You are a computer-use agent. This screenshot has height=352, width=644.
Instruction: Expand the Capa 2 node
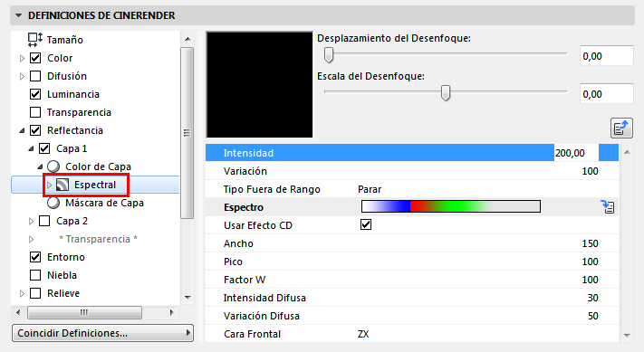[x=31, y=221]
